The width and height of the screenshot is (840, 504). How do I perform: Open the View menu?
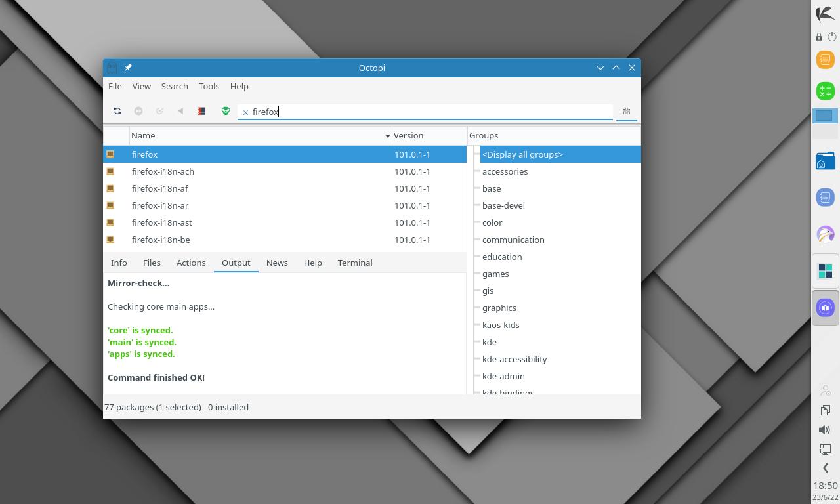coord(142,86)
